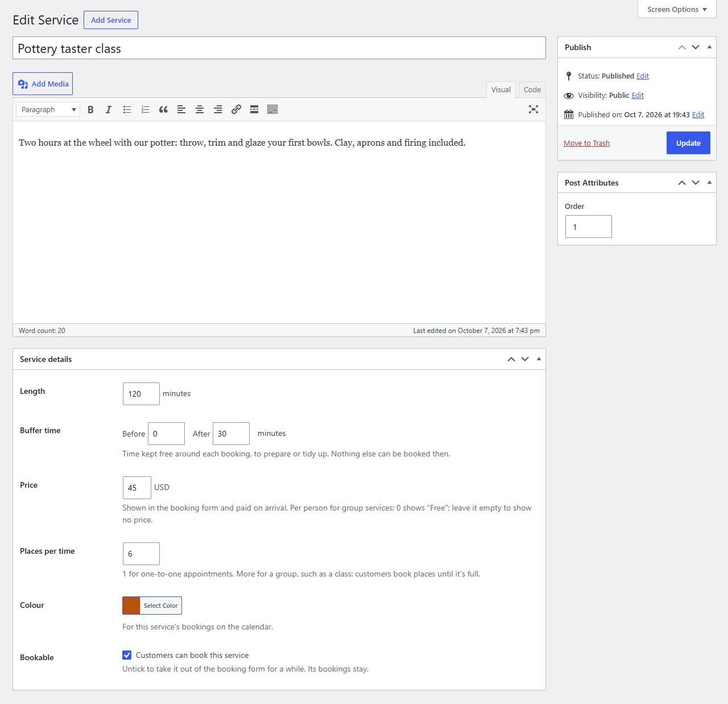Collapse the Service details panel
The image size is (728, 704).
(539, 359)
